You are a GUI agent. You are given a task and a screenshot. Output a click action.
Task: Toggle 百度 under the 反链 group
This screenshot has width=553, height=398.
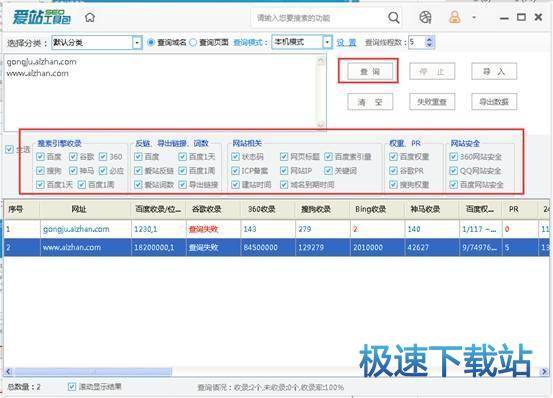pyautogui.click(x=138, y=157)
